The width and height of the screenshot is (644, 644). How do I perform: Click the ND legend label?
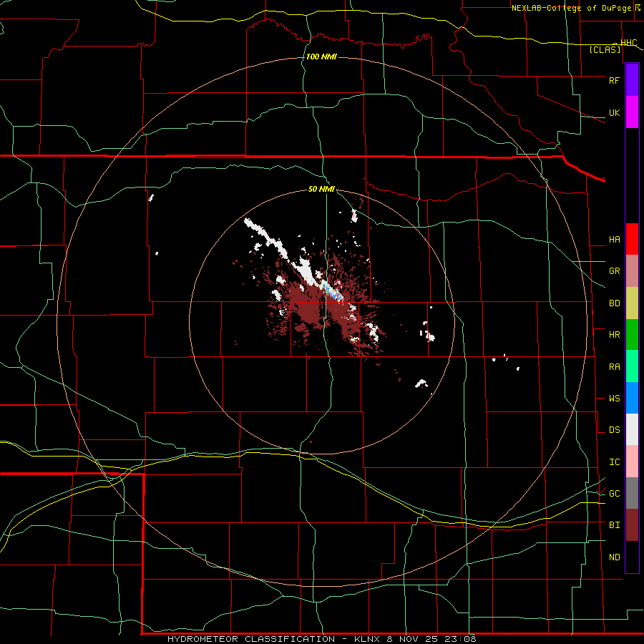(614, 557)
